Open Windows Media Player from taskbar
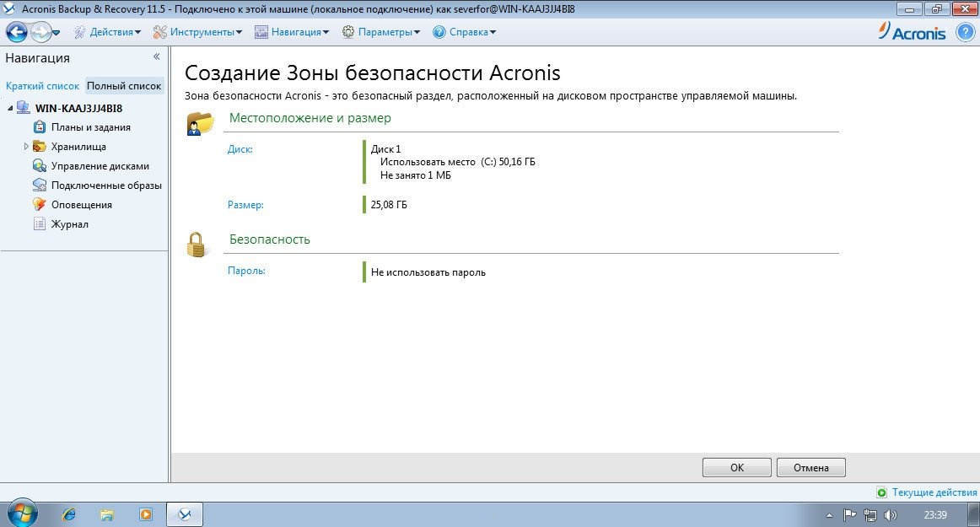 [146, 514]
